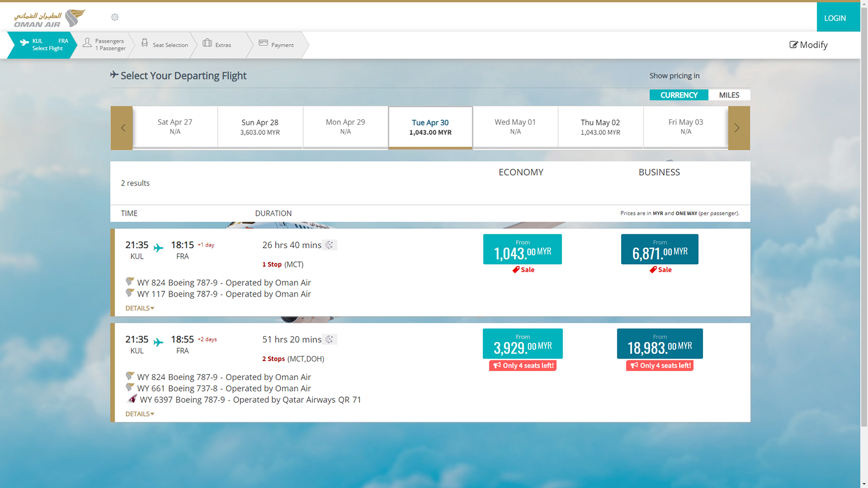Show later dates with right arrow

(739, 128)
